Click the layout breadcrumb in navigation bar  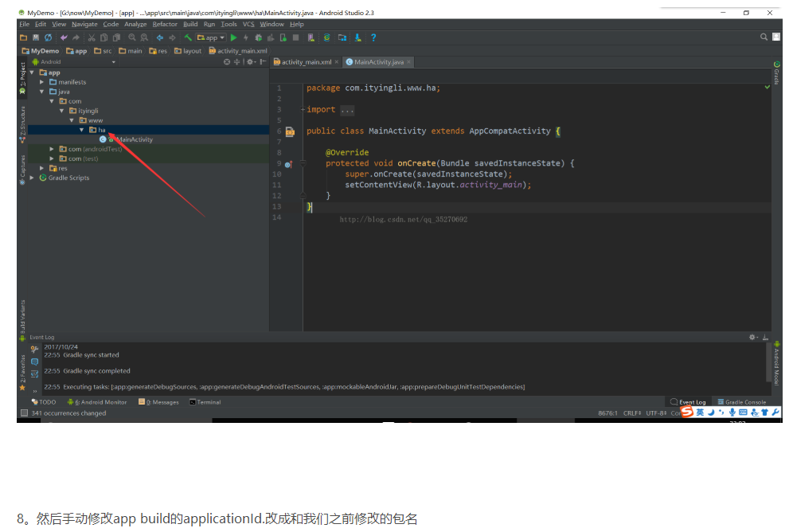click(188, 51)
